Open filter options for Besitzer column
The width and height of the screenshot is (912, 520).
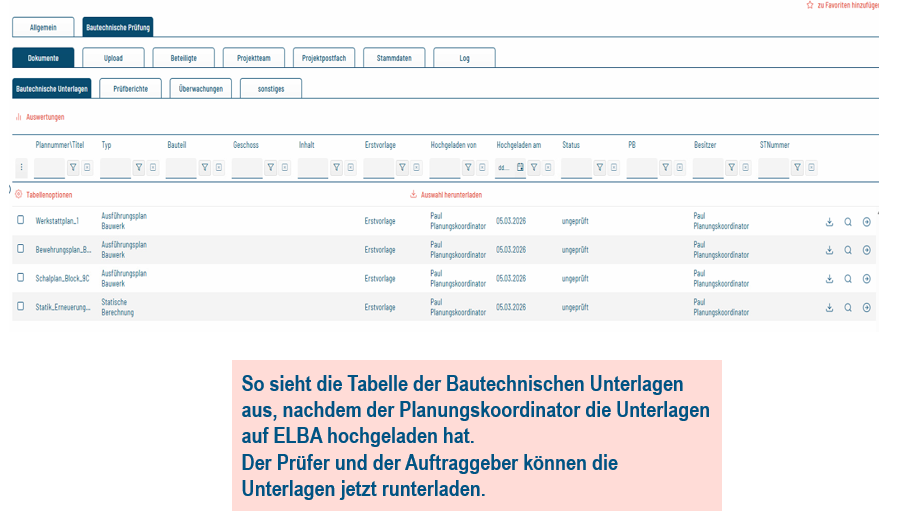(731, 168)
